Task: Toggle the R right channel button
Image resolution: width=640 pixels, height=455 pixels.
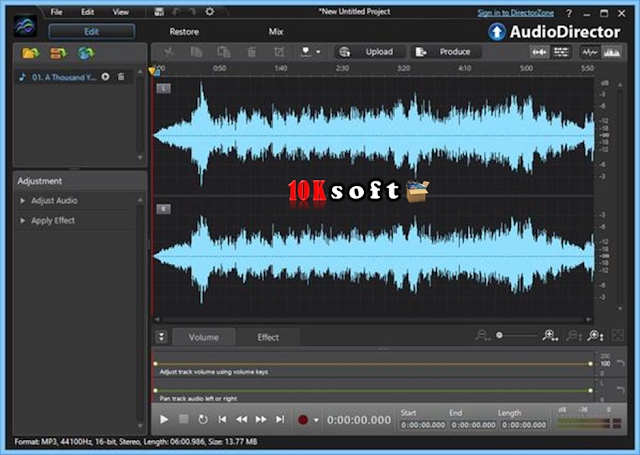Action: point(163,209)
